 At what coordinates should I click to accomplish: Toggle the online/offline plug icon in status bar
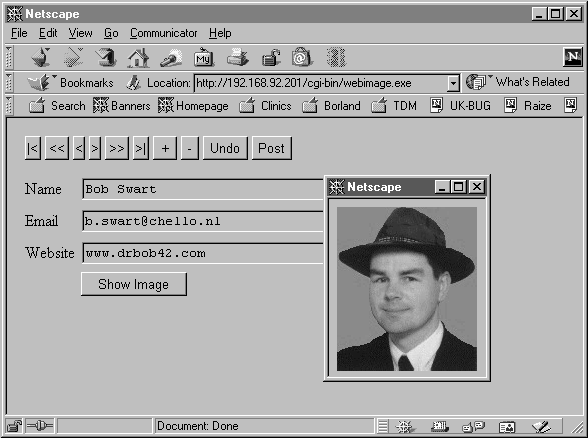40,426
